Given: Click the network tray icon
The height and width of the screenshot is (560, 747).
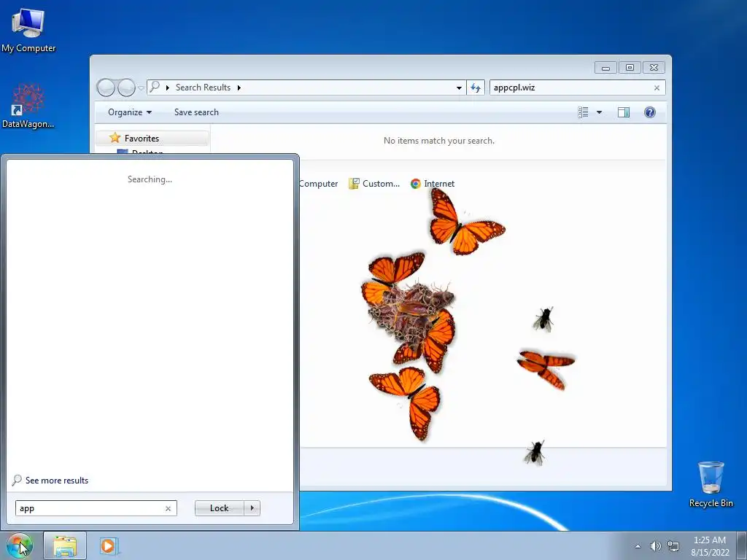Looking at the screenshot, I should 673,546.
